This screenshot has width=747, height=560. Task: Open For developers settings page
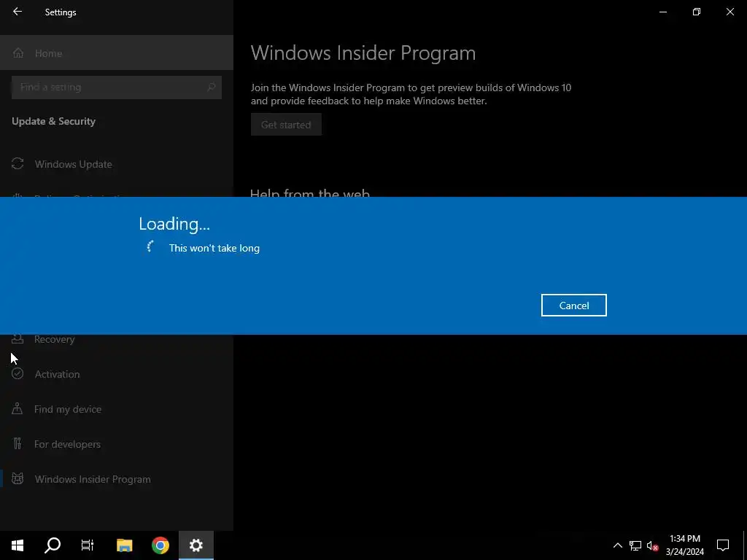(117, 444)
